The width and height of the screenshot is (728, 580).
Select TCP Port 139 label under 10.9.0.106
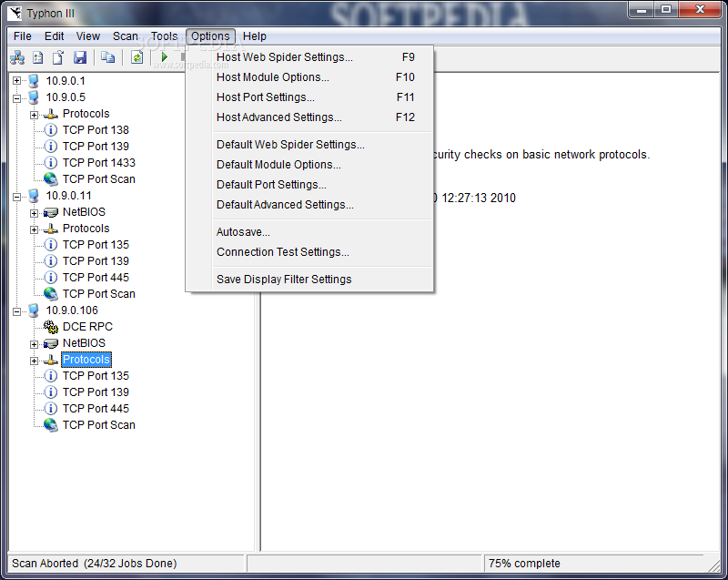[96, 392]
